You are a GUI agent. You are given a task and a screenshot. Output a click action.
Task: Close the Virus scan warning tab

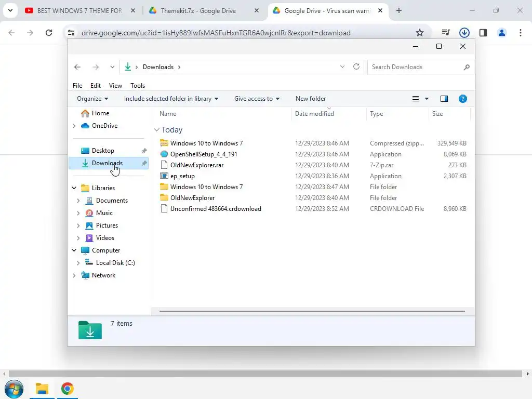pos(380,11)
